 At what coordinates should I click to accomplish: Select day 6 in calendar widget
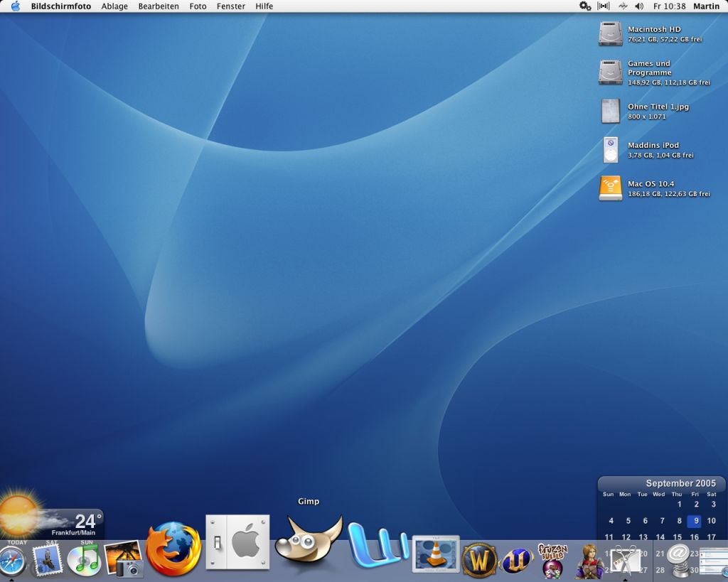click(x=645, y=521)
